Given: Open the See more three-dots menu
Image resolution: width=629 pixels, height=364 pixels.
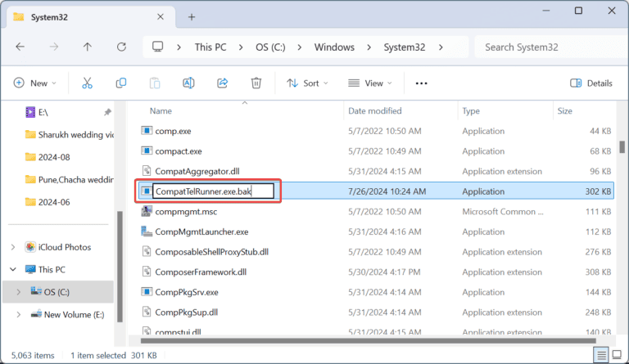Looking at the screenshot, I should [x=421, y=83].
